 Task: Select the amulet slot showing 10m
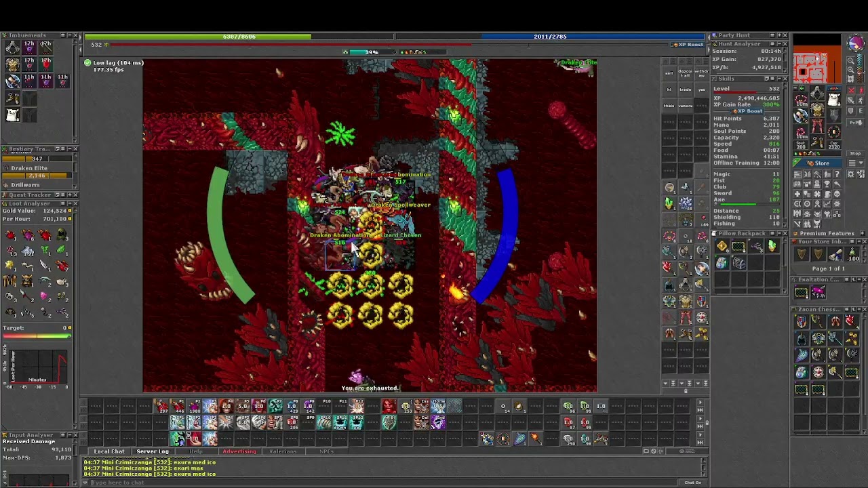click(x=802, y=100)
